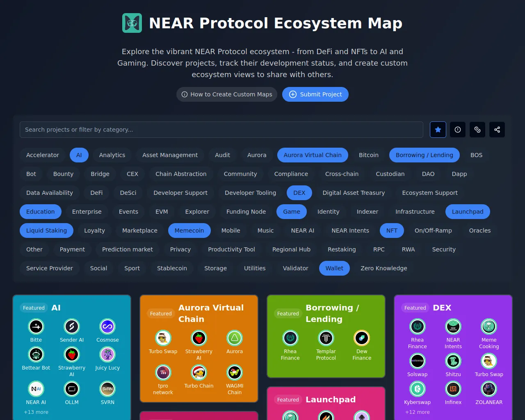The height and width of the screenshot is (420, 525).
Task: Open the Solswap project icon
Action: point(418,361)
